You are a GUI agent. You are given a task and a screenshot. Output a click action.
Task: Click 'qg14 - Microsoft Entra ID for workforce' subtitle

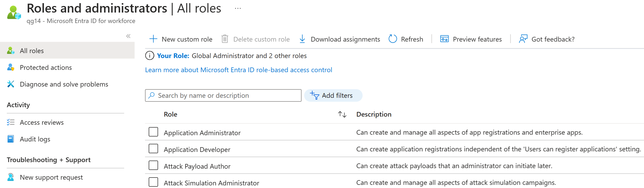pos(81,21)
